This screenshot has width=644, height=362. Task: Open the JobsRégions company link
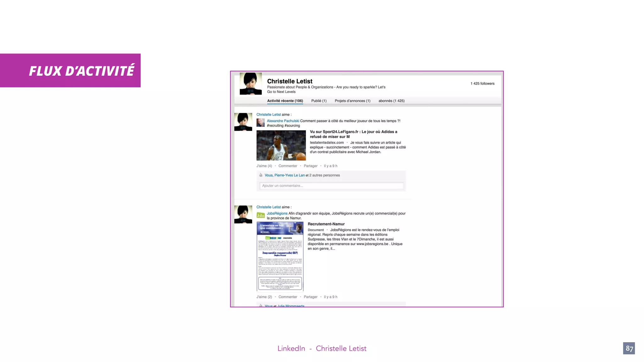277,213
